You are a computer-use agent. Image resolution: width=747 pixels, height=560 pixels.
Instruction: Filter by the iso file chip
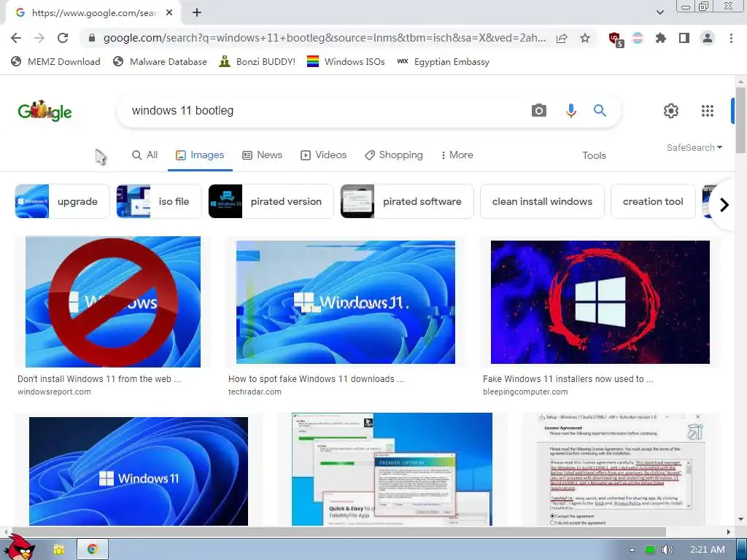click(158, 201)
